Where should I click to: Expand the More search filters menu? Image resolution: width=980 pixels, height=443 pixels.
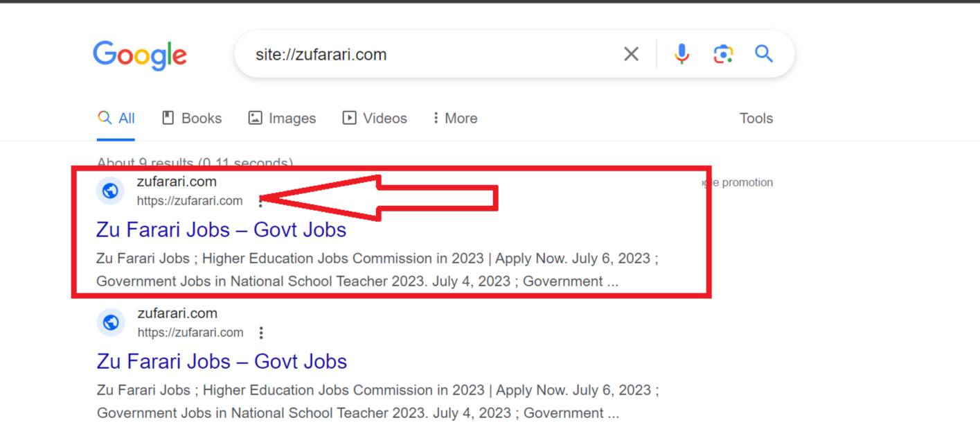coord(454,119)
